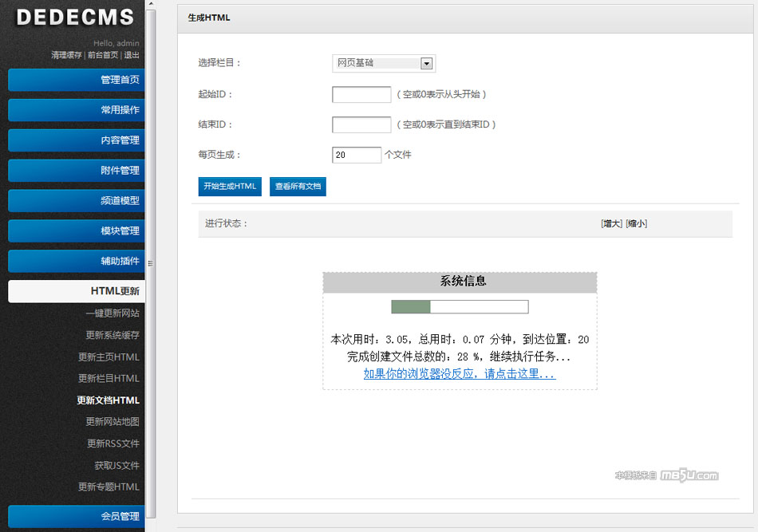Click the 退出 logout link

point(132,55)
